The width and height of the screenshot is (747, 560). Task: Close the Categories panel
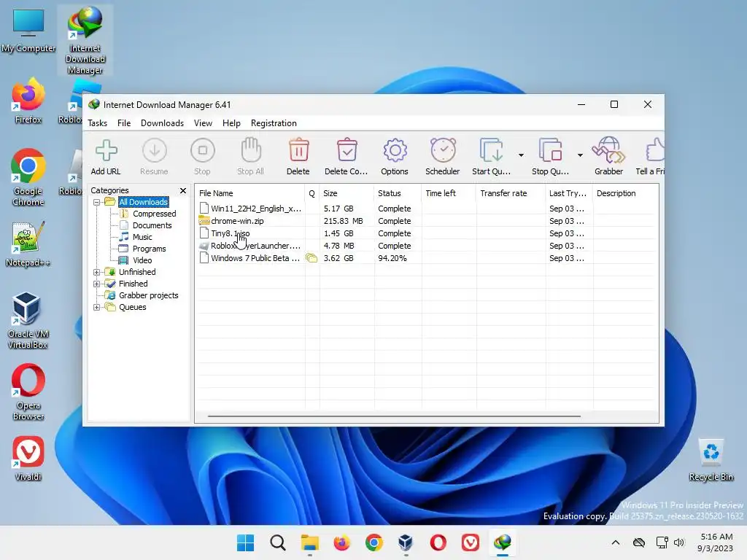point(183,190)
